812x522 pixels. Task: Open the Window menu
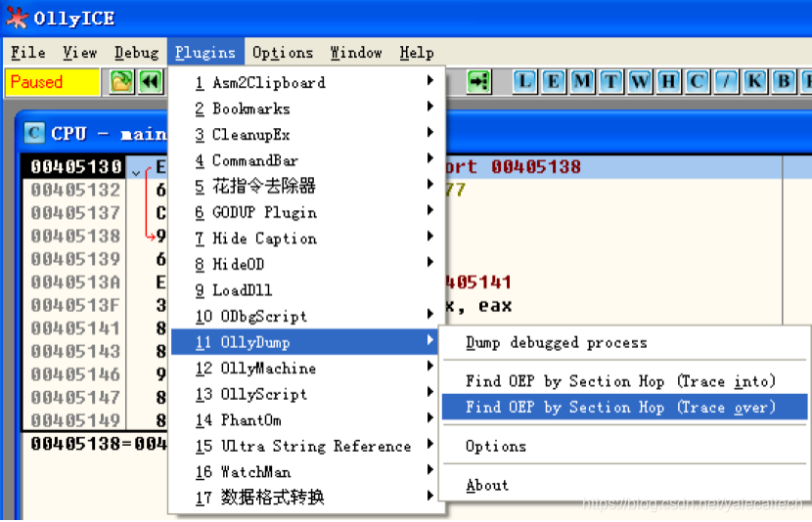click(356, 52)
